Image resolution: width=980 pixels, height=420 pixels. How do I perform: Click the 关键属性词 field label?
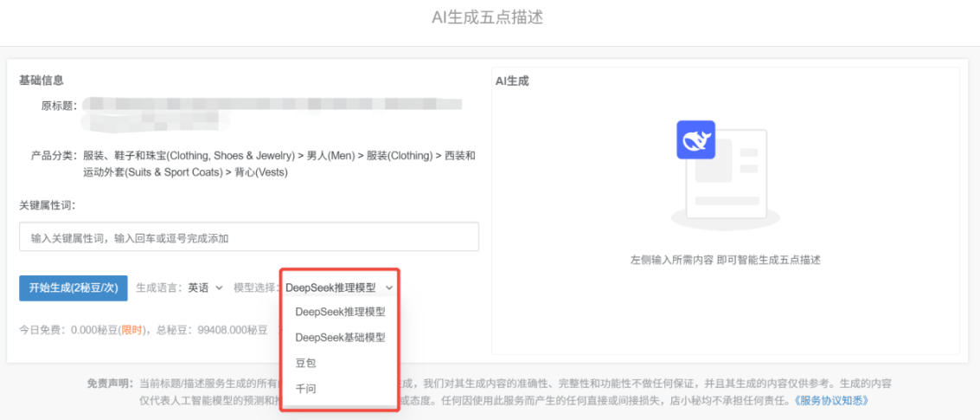(48, 204)
